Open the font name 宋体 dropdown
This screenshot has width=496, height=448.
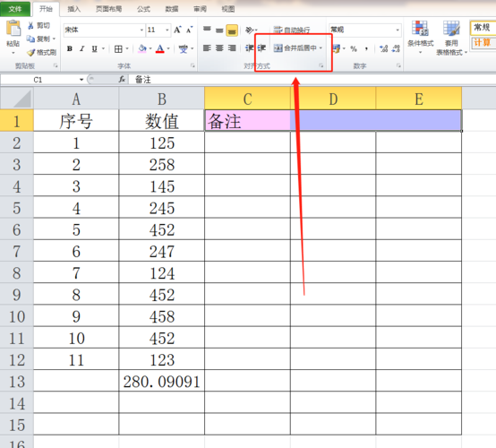[141, 30]
